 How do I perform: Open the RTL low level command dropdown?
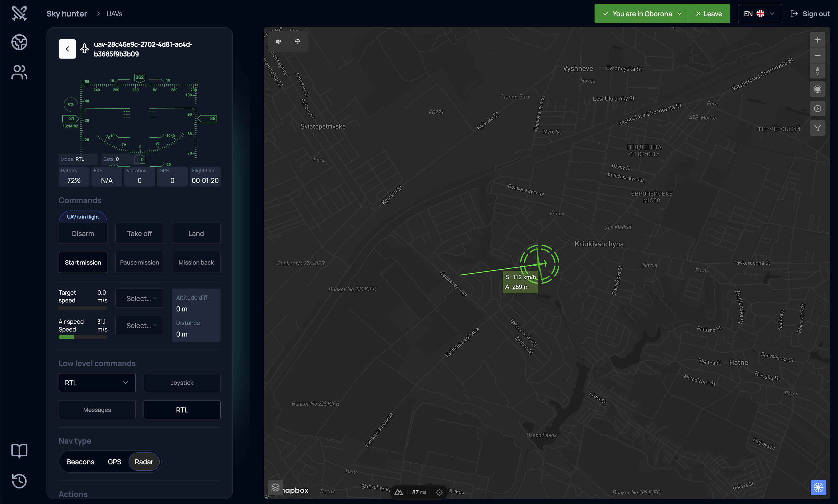click(x=97, y=383)
